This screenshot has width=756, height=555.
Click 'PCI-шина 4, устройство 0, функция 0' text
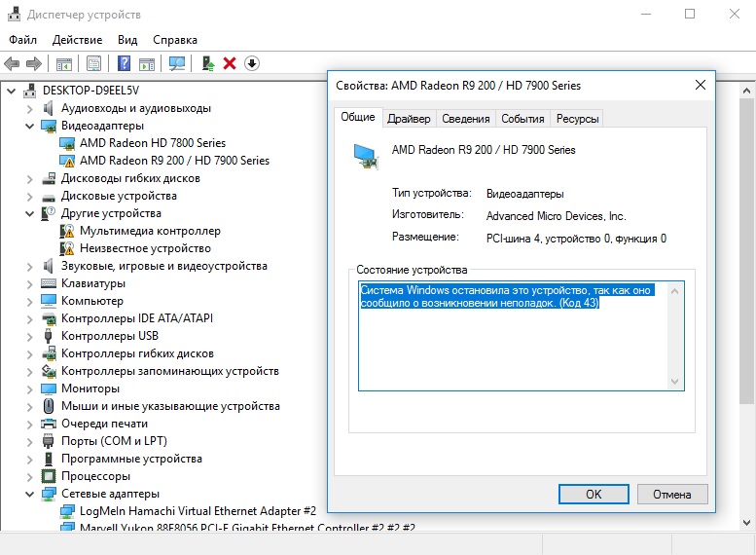coord(576,239)
